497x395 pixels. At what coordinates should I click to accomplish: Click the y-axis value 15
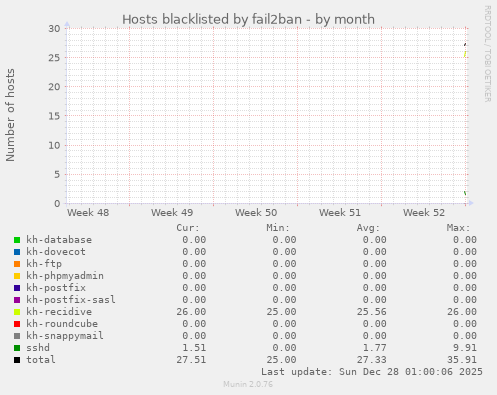point(54,116)
